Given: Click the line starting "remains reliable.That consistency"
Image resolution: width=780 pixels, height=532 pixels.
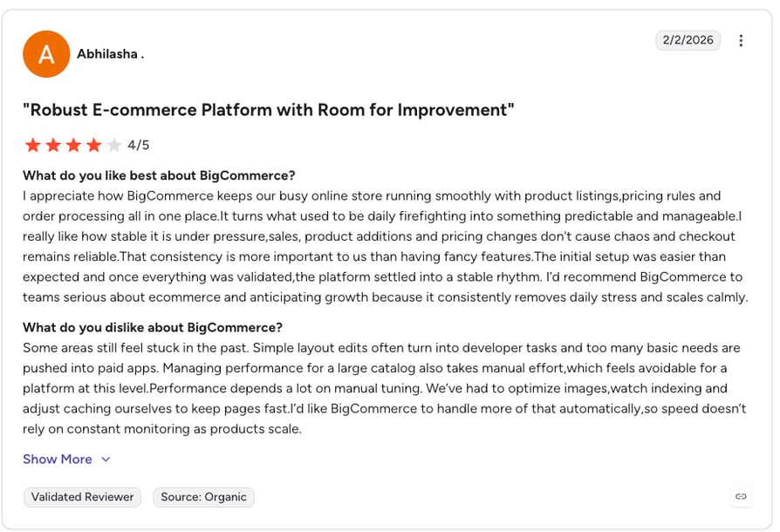Looking at the screenshot, I should 374,256.
